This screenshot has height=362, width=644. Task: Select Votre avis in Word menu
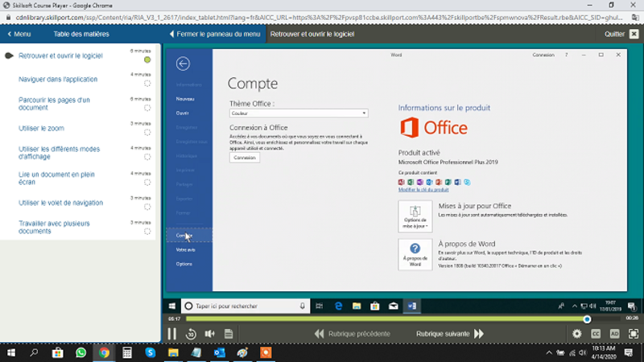tap(186, 250)
